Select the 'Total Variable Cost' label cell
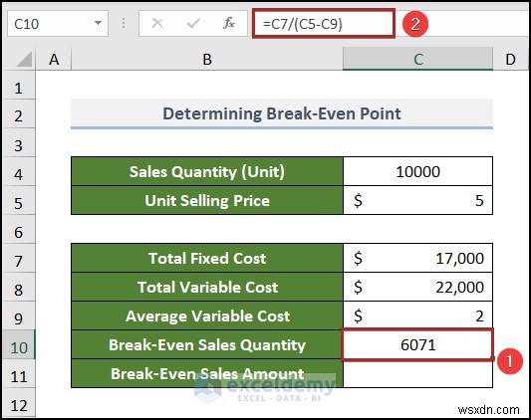This screenshot has width=531, height=420. [x=207, y=287]
